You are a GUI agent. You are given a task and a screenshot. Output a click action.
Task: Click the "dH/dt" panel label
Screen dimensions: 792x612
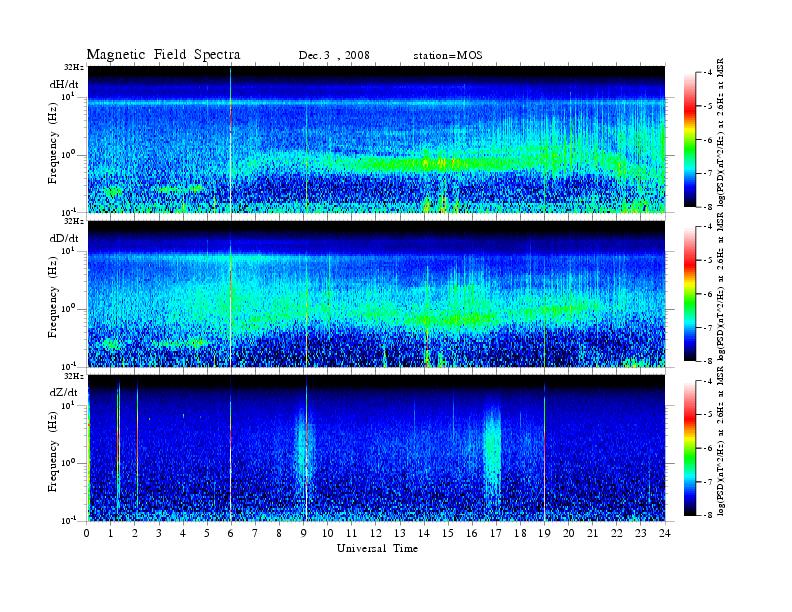click(x=64, y=84)
